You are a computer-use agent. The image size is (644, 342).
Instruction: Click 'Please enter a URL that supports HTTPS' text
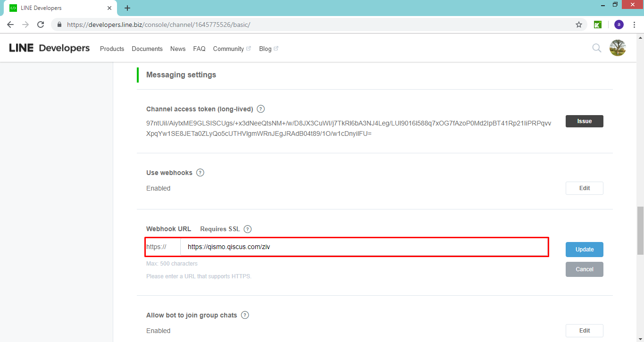tap(199, 276)
